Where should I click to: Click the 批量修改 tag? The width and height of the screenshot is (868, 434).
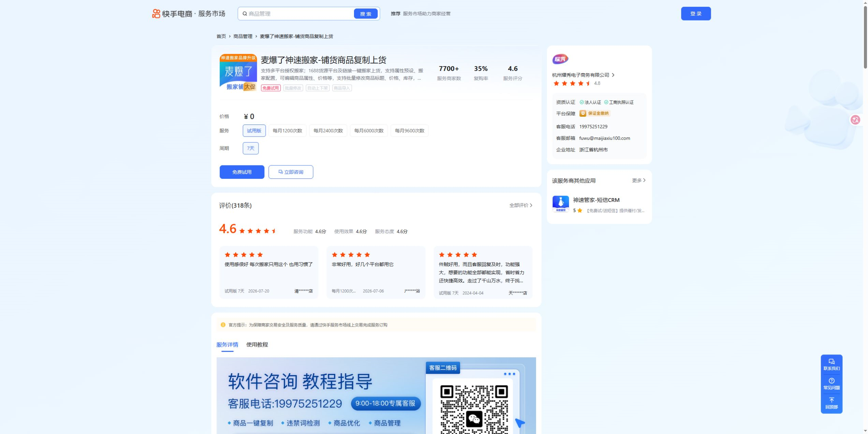(x=293, y=88)
